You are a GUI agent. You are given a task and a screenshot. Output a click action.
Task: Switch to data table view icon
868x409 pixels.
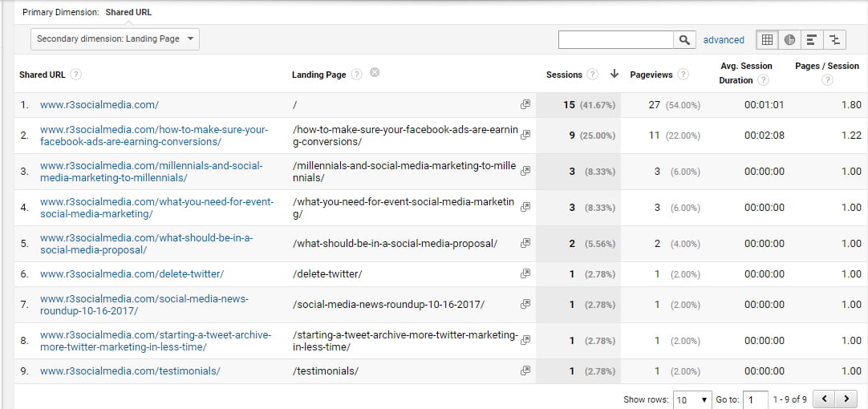click(767, 40)
